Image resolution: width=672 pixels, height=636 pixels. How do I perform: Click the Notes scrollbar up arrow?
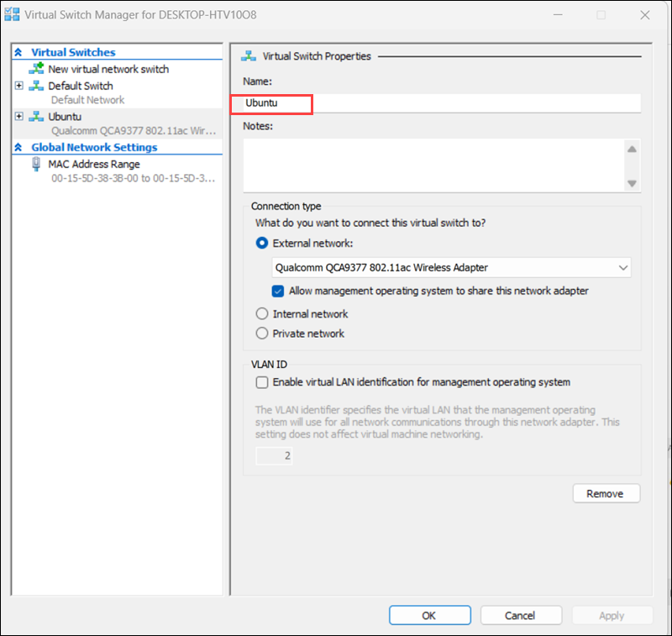pyautogui.click(x=632, y=150)
